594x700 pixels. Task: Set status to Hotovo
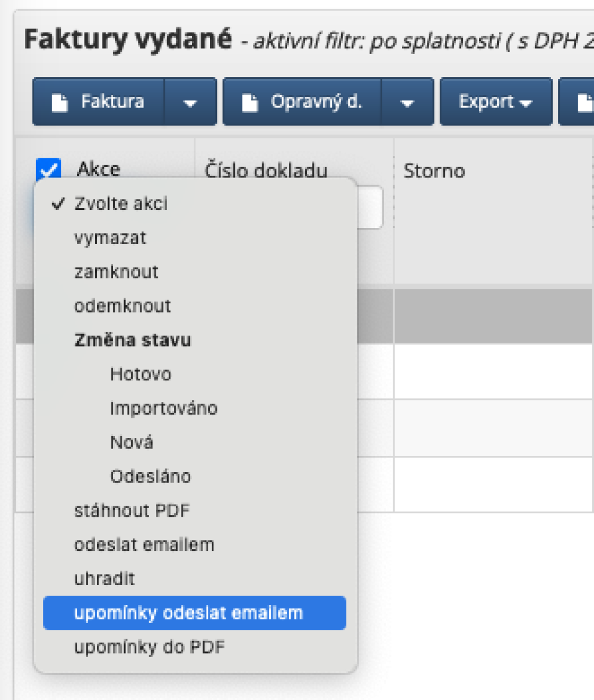[x=140, y=374]
